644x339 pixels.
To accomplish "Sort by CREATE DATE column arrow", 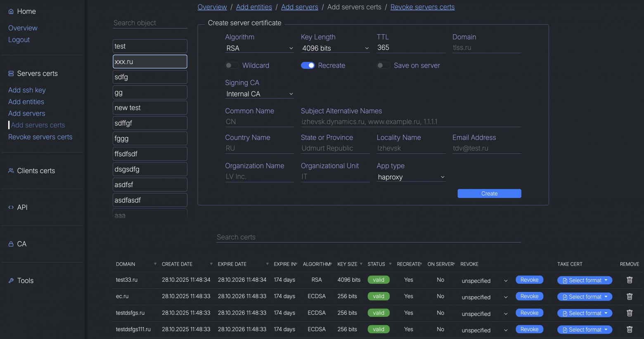I will pyautogui.click(x=211, y=264).
